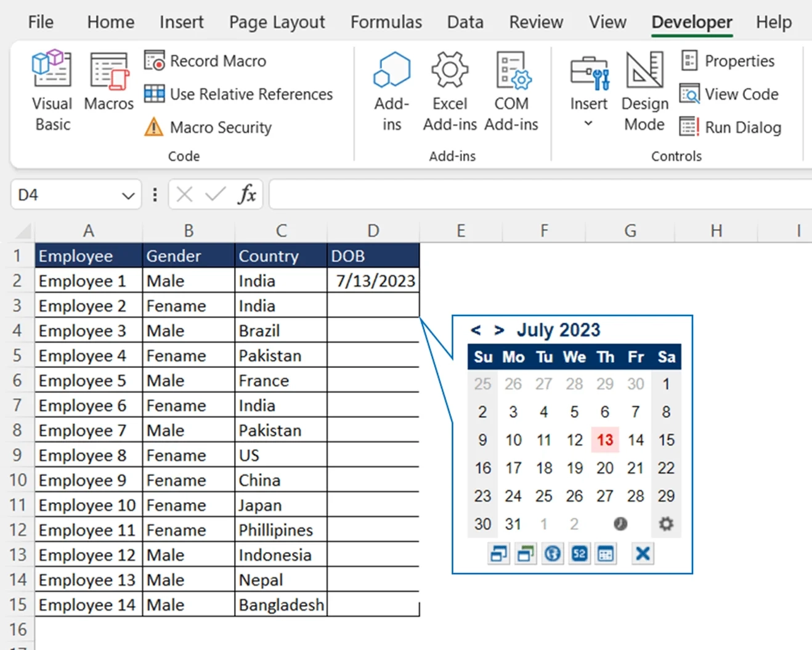Image resolution: width=812 pixels, height=650 pixels.
Task: Click the Select All corner triangle
Action: pyautogui.click(x=23, y=232)
